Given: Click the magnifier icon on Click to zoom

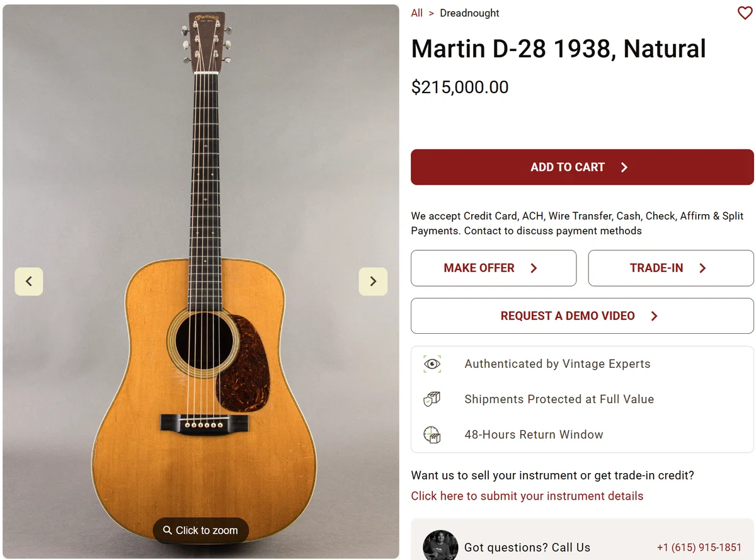Looking at the screenshot, I should tap(167, 530).
